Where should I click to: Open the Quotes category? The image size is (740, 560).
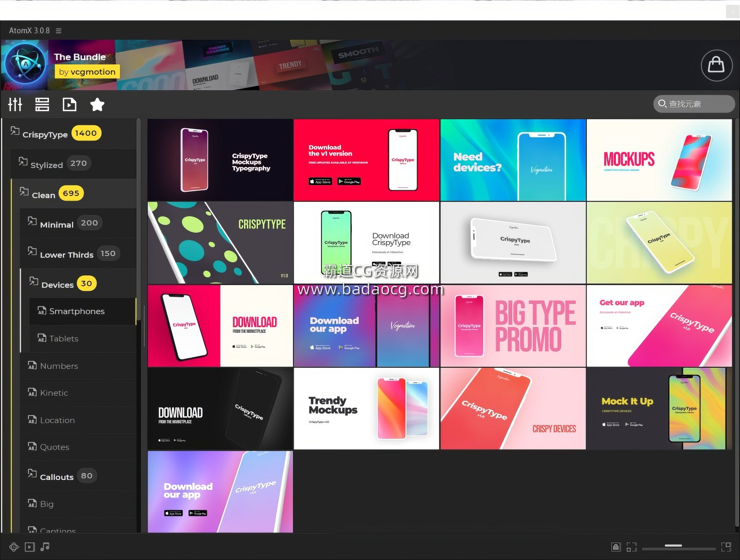(x=78, y=447)
